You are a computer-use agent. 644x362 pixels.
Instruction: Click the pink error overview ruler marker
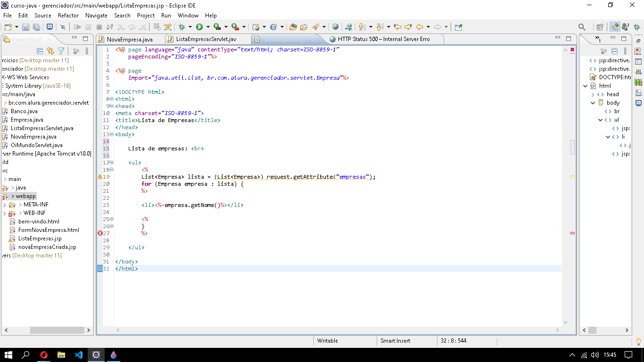572,233
